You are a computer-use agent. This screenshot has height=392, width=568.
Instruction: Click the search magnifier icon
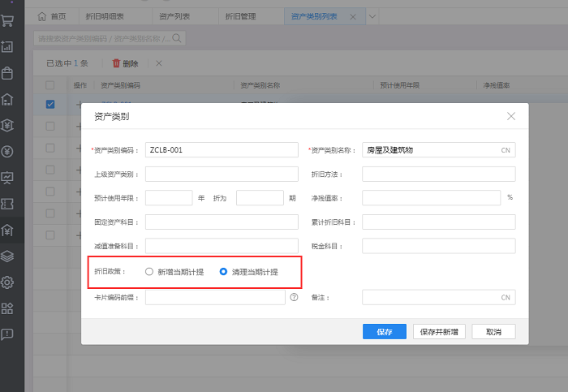tap(176, 38)
